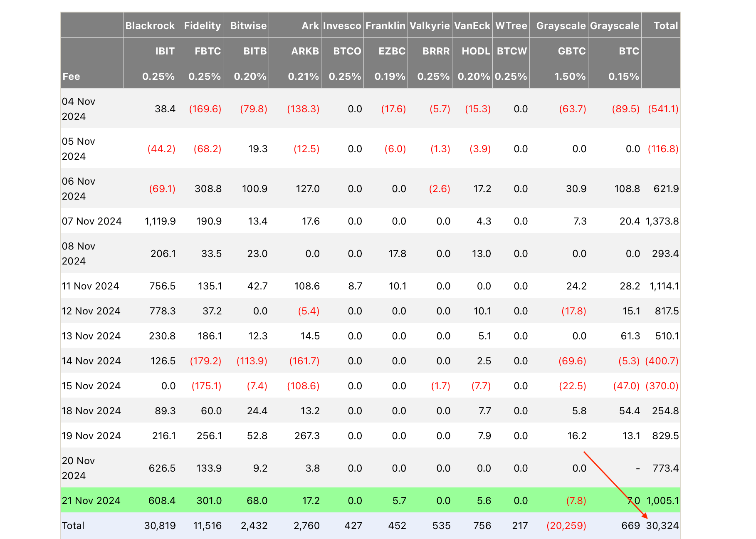Select the 0.21% Ark fee
This screenshot has width=756, height=539.
(x=304, y=77)
